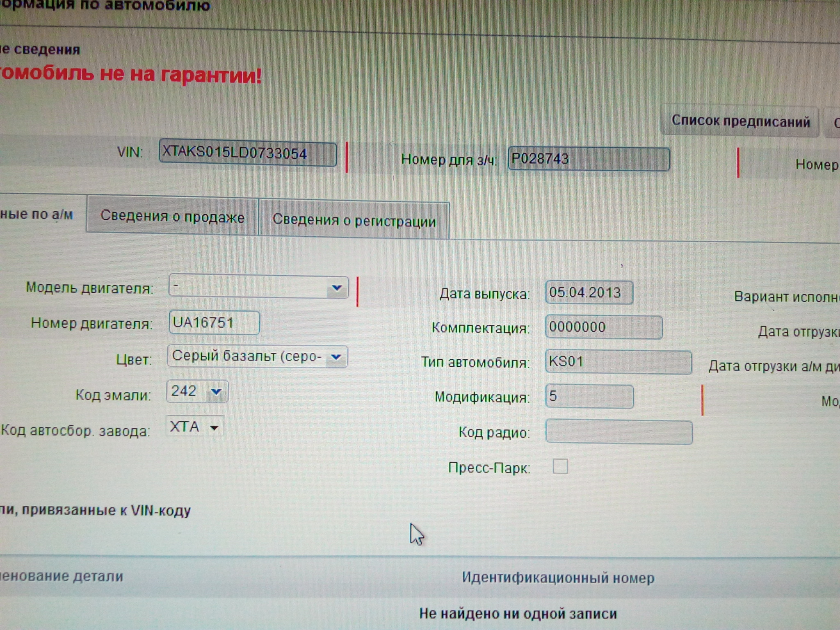Click the Номер для з/ч field

pos(588,159)
